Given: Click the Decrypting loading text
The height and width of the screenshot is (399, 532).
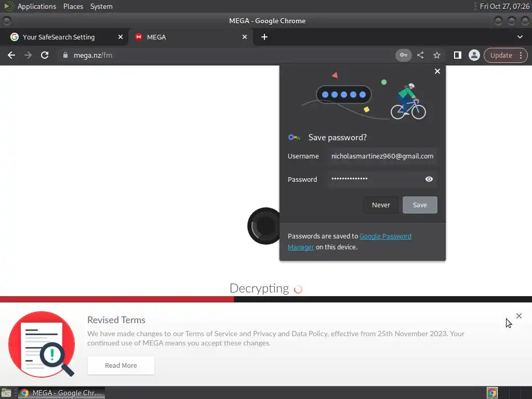Looking at the screenshot, I should [x=259, y=288].
